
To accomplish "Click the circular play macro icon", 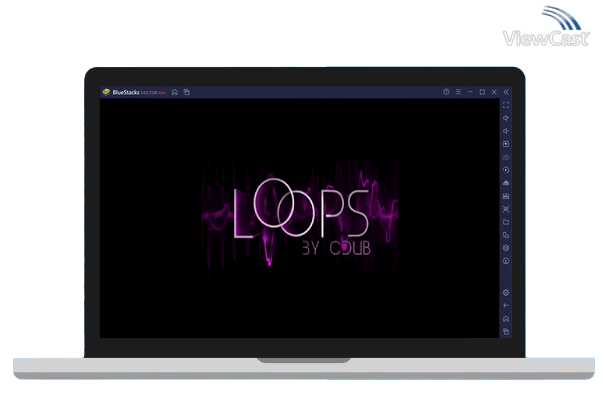I will click(506, 170).
